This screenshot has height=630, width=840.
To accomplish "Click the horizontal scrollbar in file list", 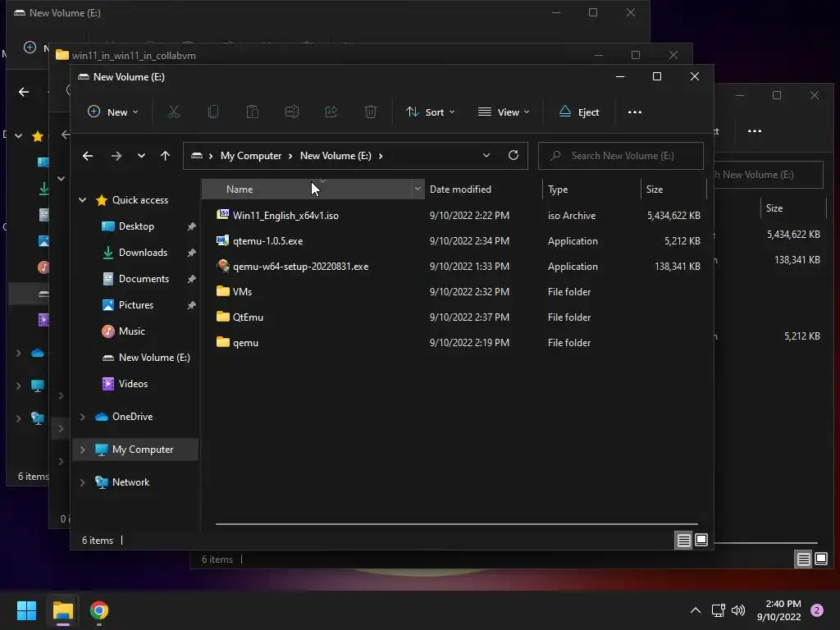I will tap(456, 524).
